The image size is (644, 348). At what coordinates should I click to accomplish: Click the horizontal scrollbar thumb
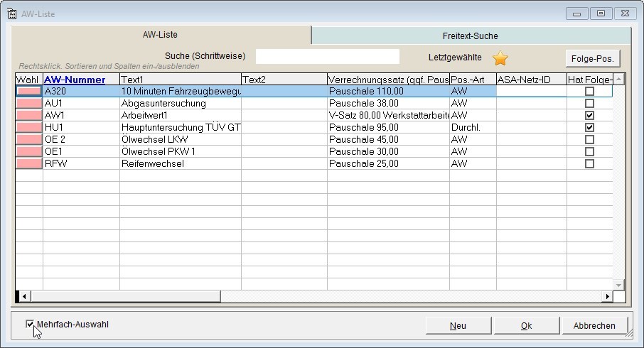[125, 296]
